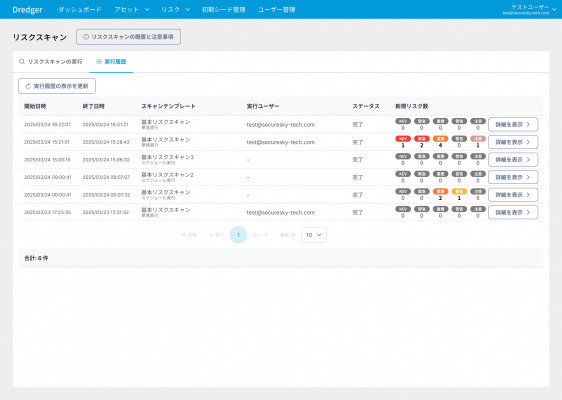Open the 初期シード管理 page
562x400 pixels.
[223, 10]
